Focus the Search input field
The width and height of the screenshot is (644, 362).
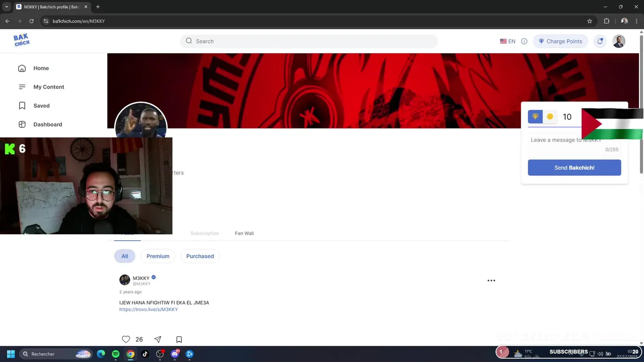pos(309,41)
